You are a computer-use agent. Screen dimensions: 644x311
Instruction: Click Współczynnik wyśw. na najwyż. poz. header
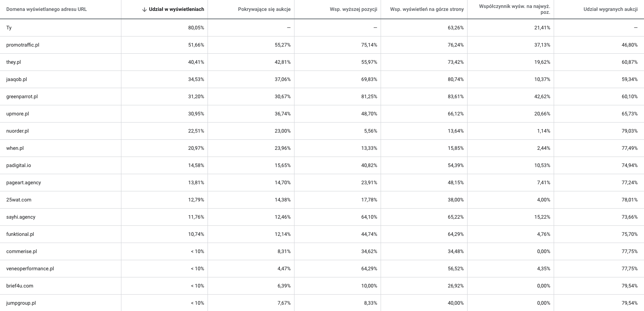(514, 9)
